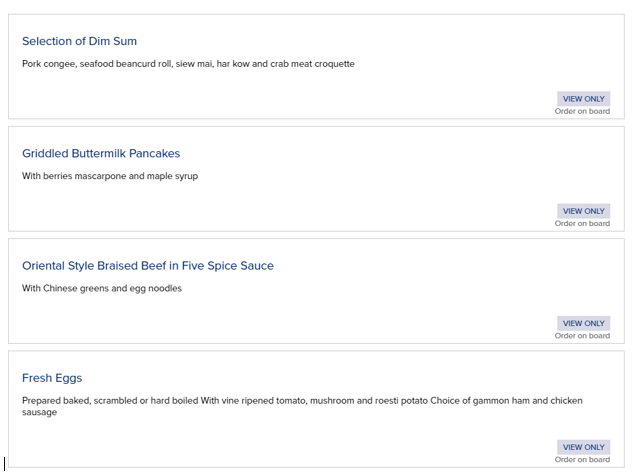
Task: Click 'Order on board' for Braised Beef
Action: (x=582, y=336)
